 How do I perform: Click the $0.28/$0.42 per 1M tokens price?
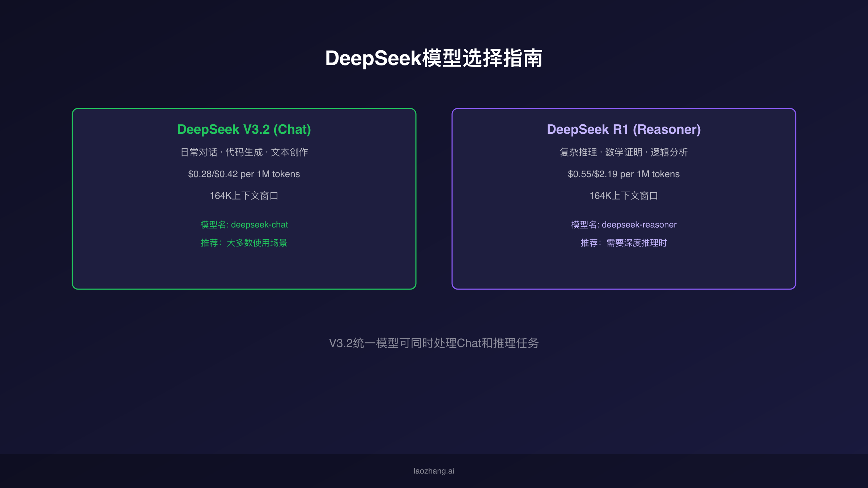point(244,174)
